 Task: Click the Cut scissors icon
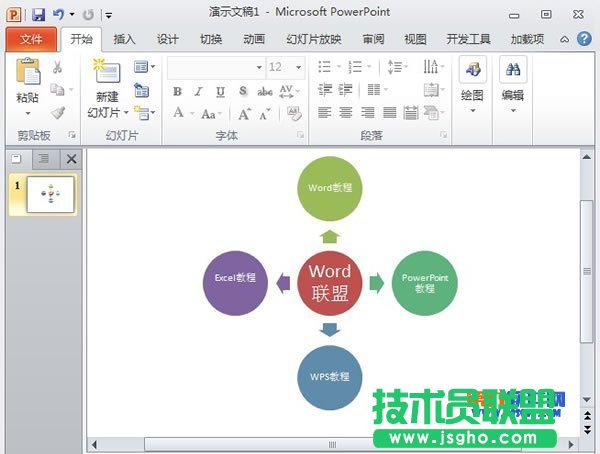(x=57, y=67)
